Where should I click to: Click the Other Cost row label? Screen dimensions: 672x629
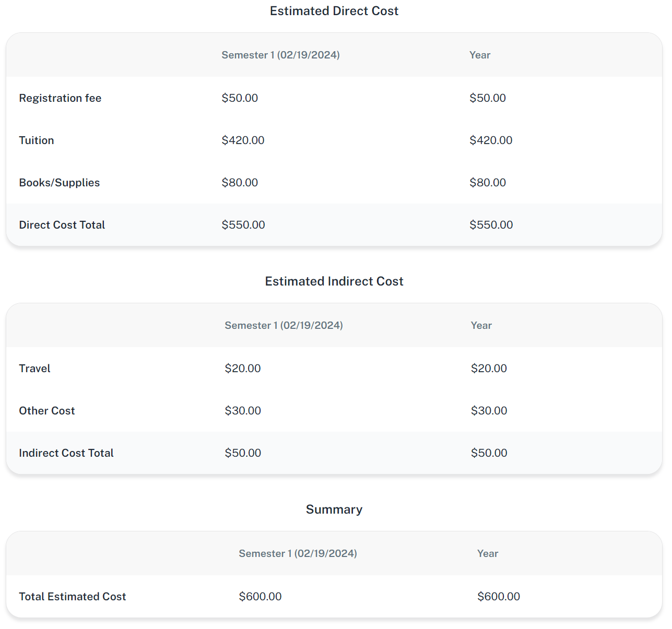47,411
